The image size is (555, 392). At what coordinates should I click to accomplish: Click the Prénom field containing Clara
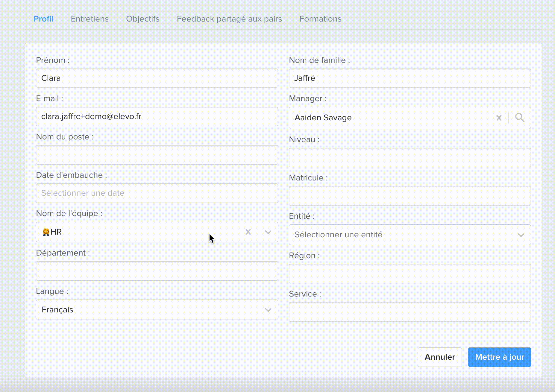157,78
